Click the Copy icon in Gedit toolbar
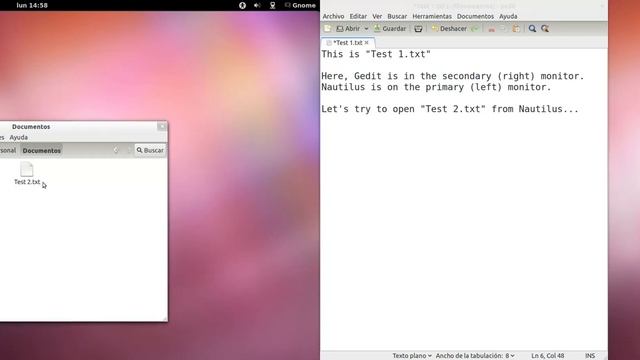640x360 pixels. click(503, 29)
